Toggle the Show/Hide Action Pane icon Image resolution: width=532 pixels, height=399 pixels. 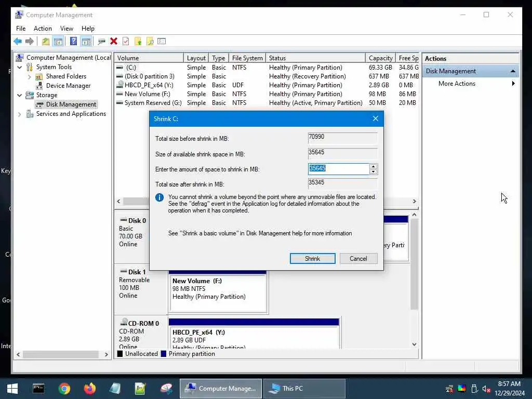86,42
